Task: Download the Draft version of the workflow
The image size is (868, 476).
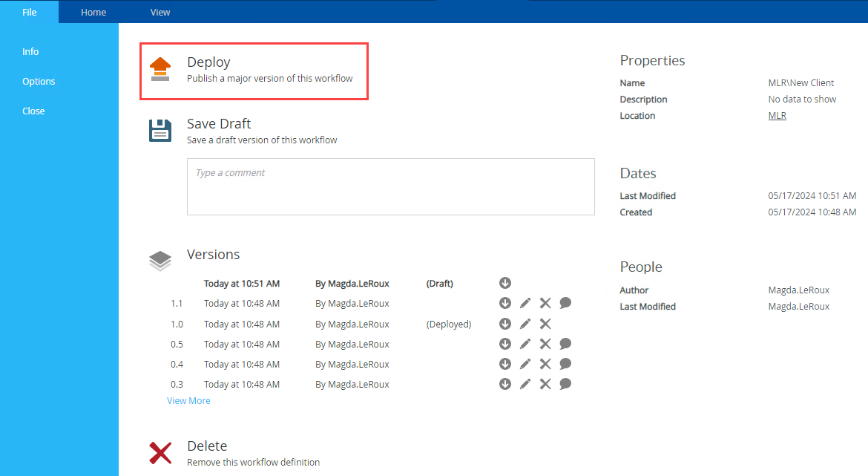Action: 505,283
